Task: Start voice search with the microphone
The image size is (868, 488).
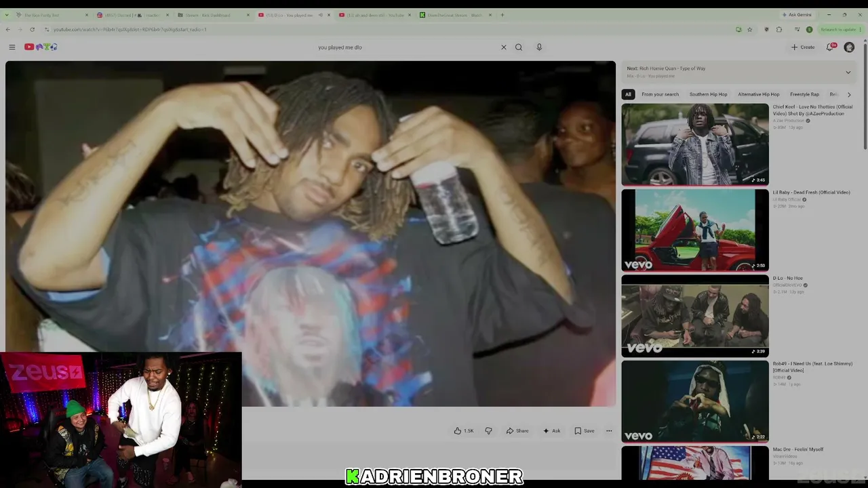Action: click(x=539, y=47)
